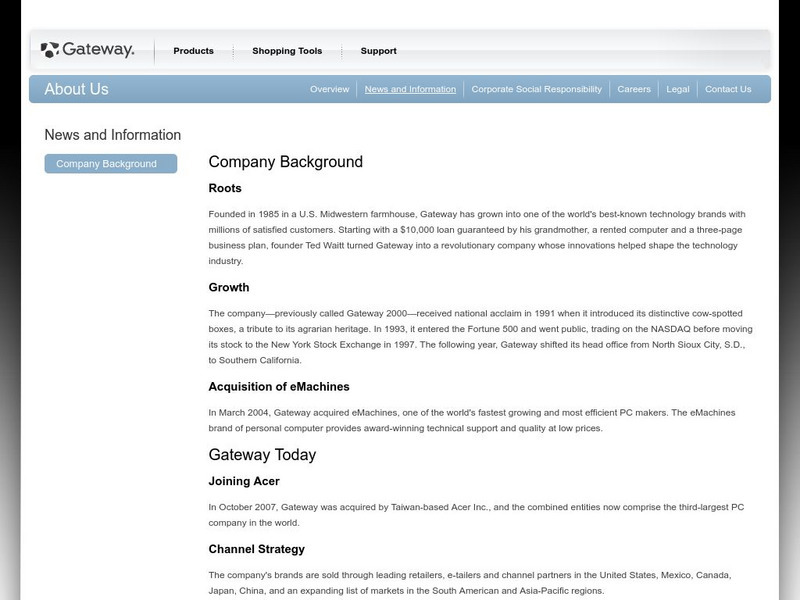Click the Channel Strategy subheading

click(x=256, y=549)
